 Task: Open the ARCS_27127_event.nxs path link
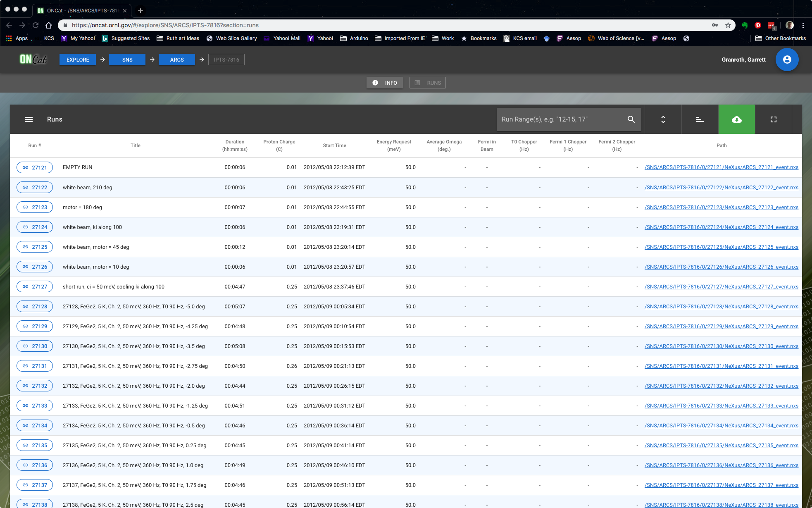(721, 287)
